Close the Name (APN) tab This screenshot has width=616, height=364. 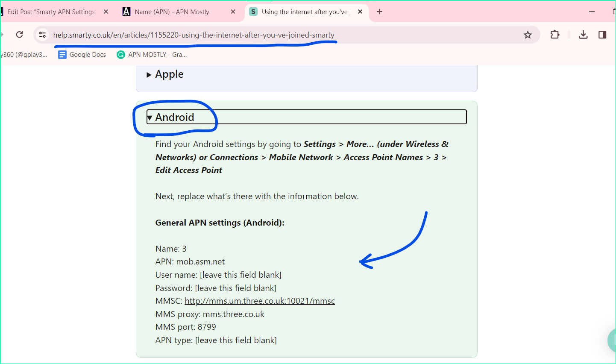(233, 12)
